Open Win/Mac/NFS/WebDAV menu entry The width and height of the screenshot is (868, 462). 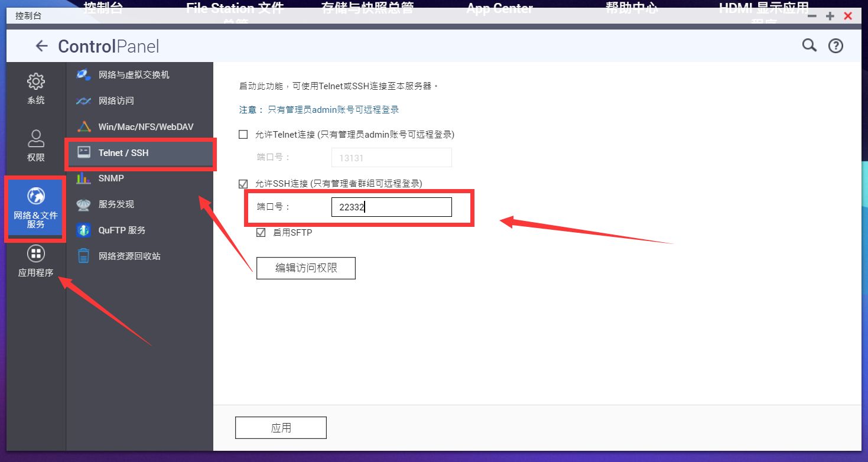[x=139, y=127]
